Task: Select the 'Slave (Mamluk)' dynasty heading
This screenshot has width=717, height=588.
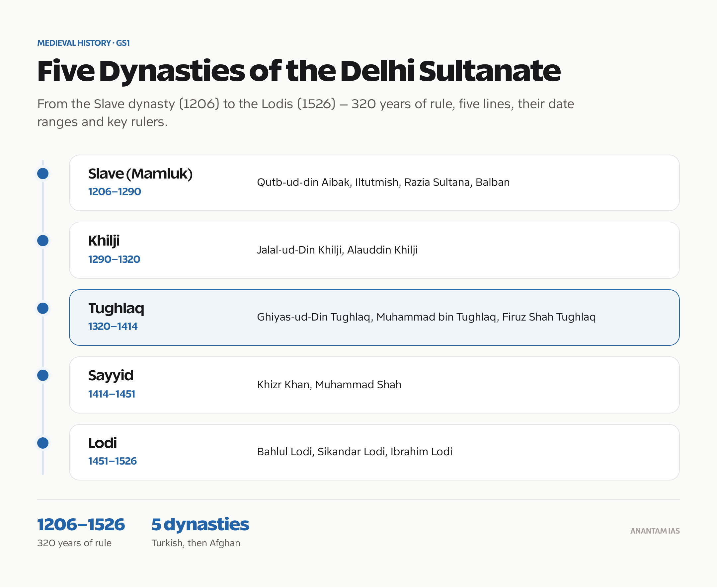Action: point(140,174)
